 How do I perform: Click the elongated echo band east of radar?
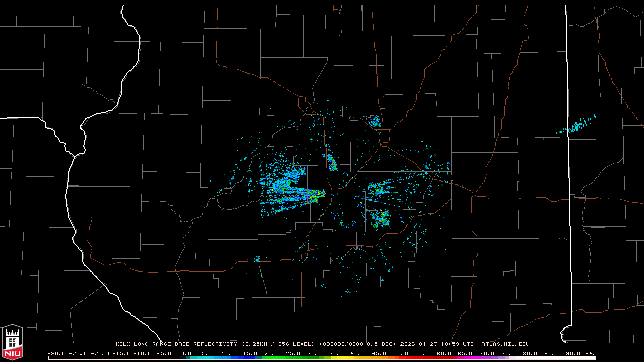click(x=390, y=188)
